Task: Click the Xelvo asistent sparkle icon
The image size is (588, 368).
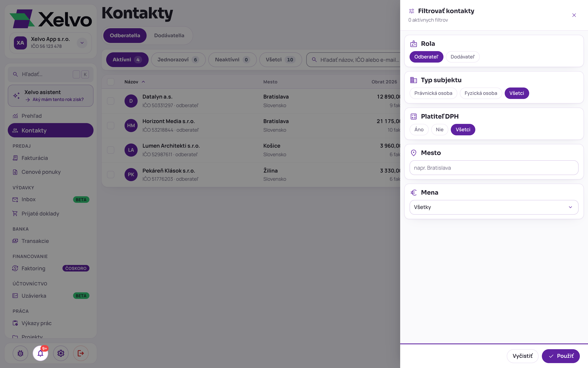Action: pos(17,96)
